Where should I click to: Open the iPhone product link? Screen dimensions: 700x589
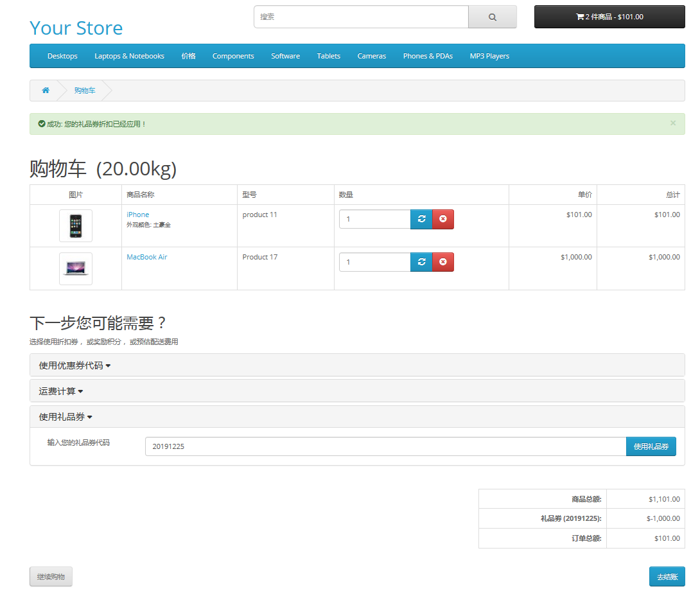coord(138,215)
